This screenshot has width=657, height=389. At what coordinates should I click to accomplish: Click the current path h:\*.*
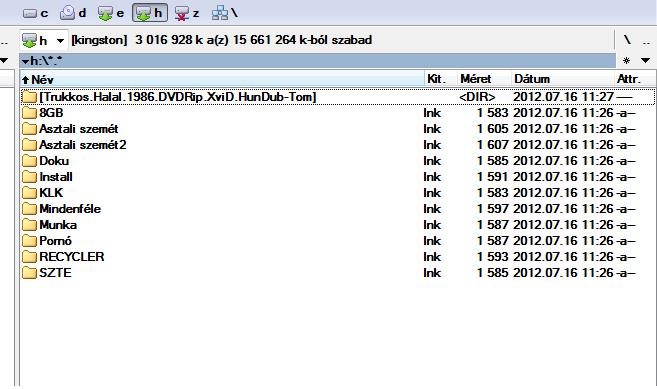tap(46, 61)
